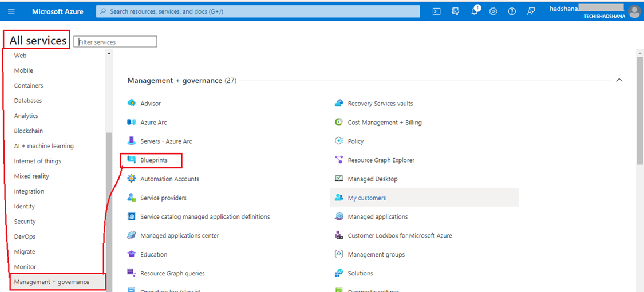Click the category list scrollbar thumb
The height and width of the screenshot is (292, 644).
coord(109,211)
